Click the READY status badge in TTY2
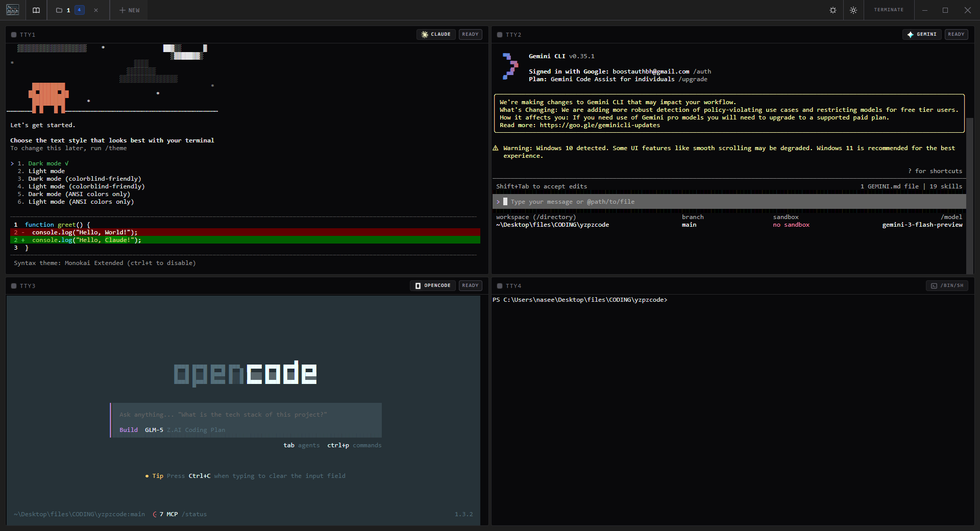The width and height of the screenshot is (980, 531). coord(956,34)
